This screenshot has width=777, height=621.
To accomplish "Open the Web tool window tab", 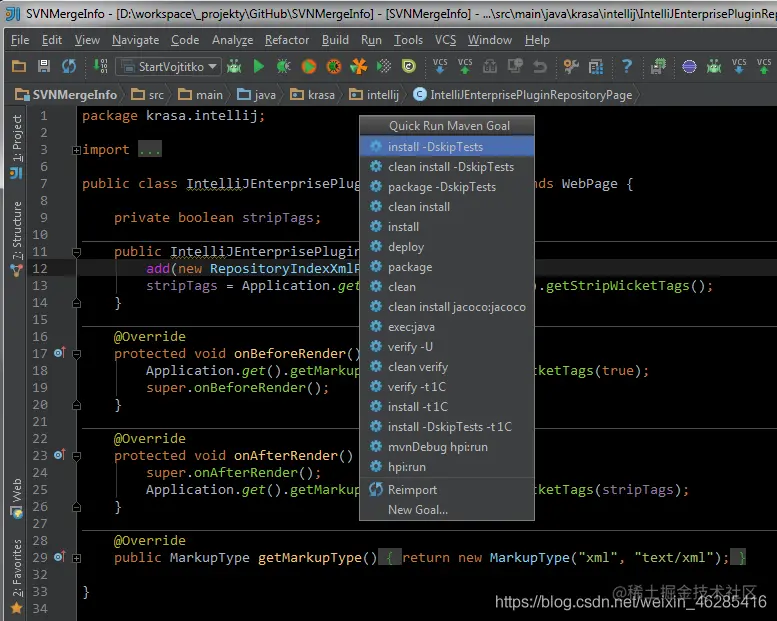I will coord(17,497).
